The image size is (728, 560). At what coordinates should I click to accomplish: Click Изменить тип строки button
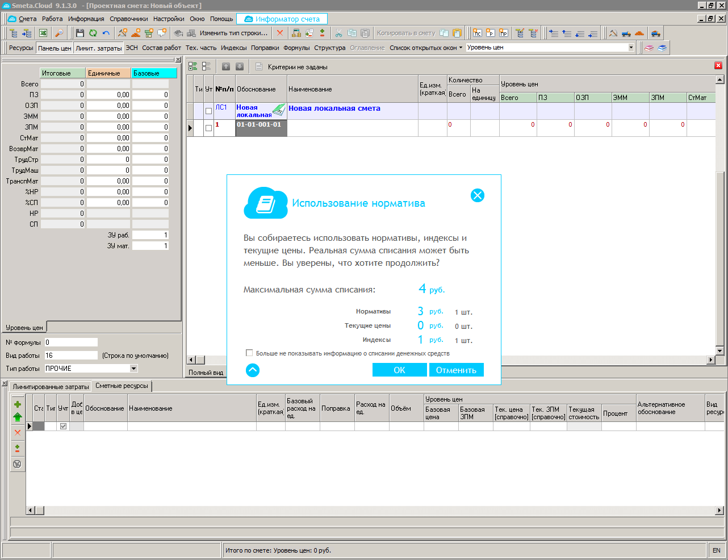[233, 33]
